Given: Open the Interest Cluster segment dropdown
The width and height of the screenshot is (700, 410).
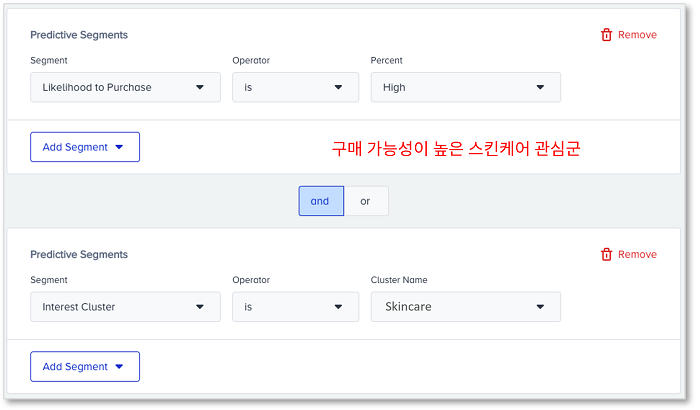Looking at the screenshot, I should coord(125,307).
